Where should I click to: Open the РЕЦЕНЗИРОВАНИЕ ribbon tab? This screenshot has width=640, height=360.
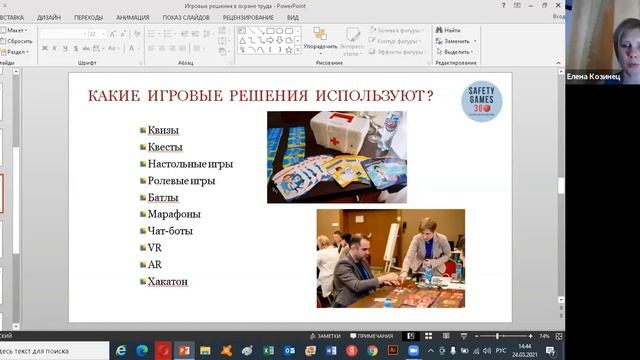tap(248, 18)
